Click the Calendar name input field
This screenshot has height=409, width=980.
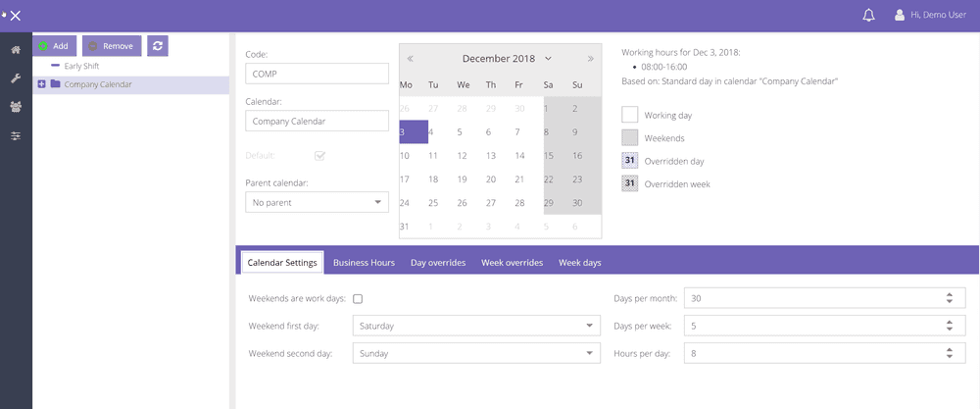(317, 121)
